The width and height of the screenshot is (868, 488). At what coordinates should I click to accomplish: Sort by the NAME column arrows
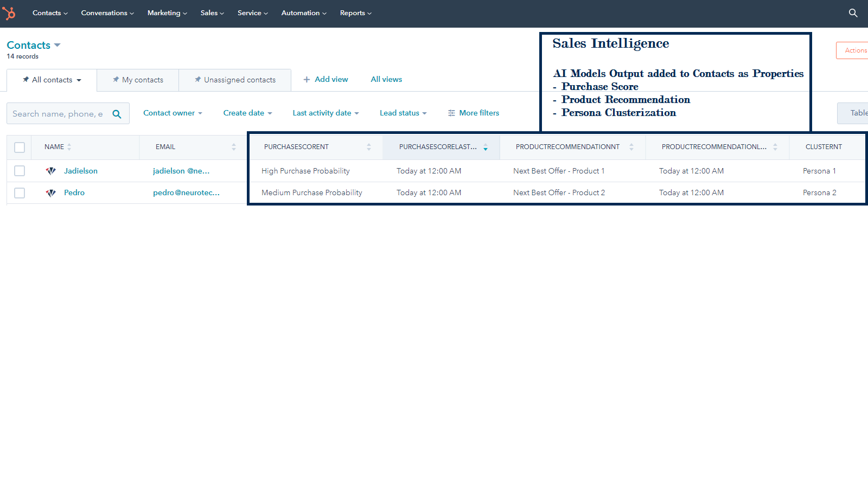(69, 147)
